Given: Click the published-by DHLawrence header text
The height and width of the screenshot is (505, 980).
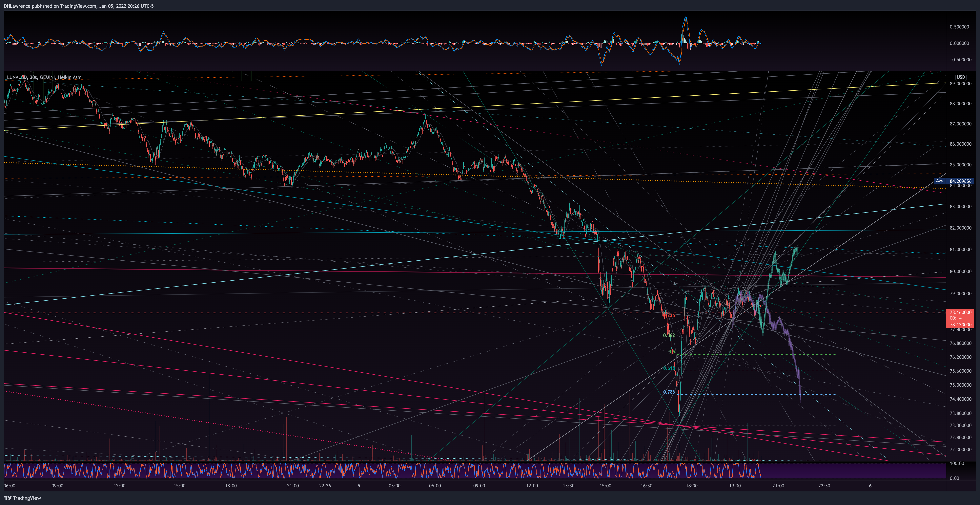Looking at the screenshot, I should [79, 6].
